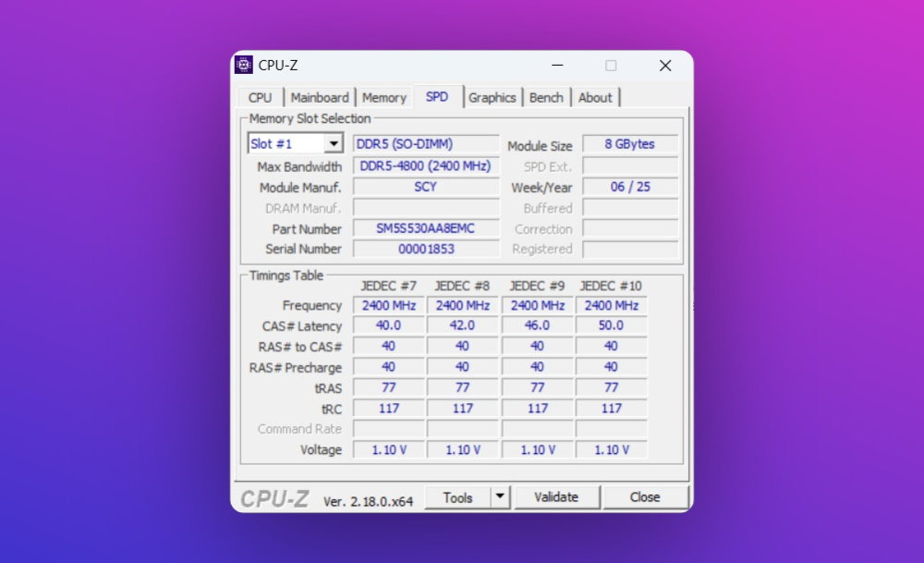Click the 8 GBytes module size value
The height and width of the screenshot is (563, 924).
click(630, 144)
